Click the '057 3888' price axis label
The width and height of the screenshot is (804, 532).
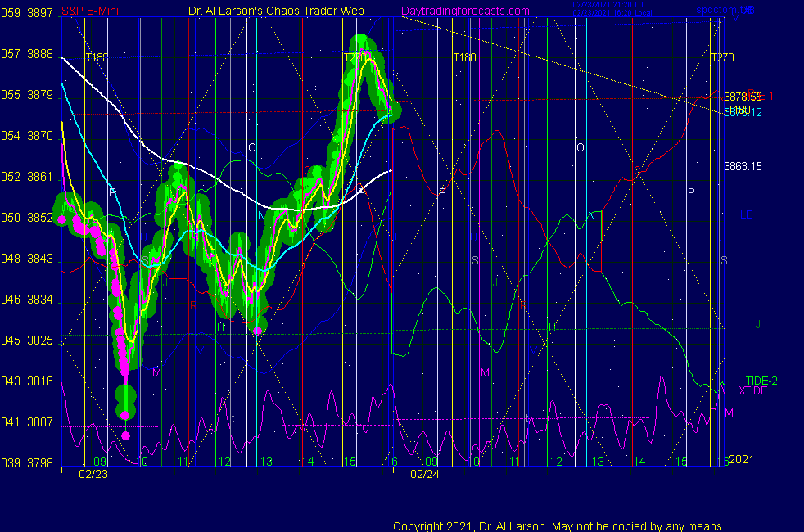pos(27,54)
